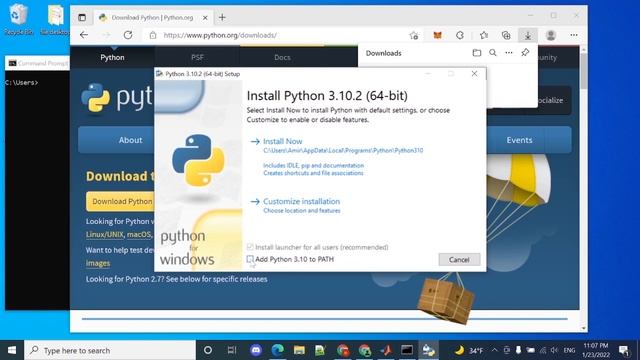Toggle Install launcher for all users checkbox
Viewport: 640px width, 360px height.
250,247
